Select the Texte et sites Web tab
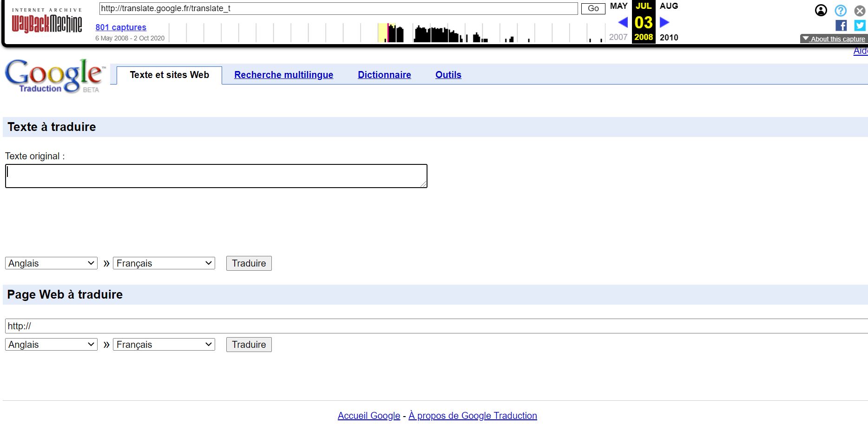Screen dimensions: 868x424 (x=169, y=75)
